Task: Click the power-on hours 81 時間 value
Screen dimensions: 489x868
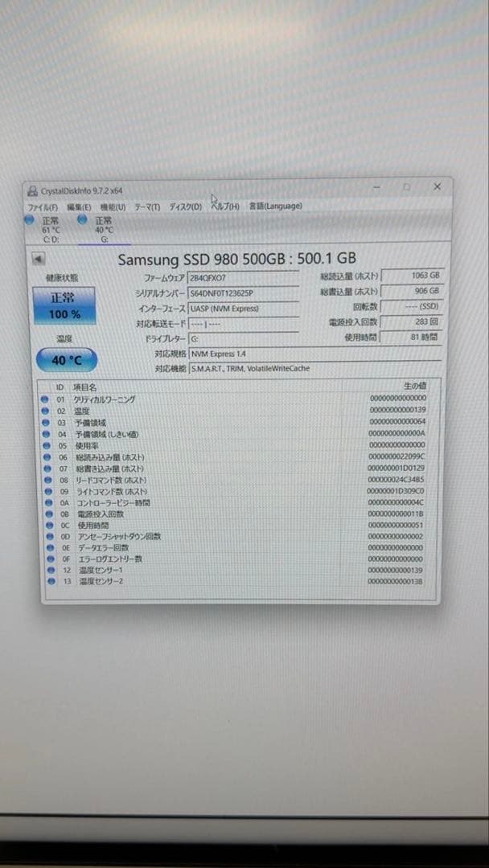Action: pyautogui.click(x=412, y=337)
